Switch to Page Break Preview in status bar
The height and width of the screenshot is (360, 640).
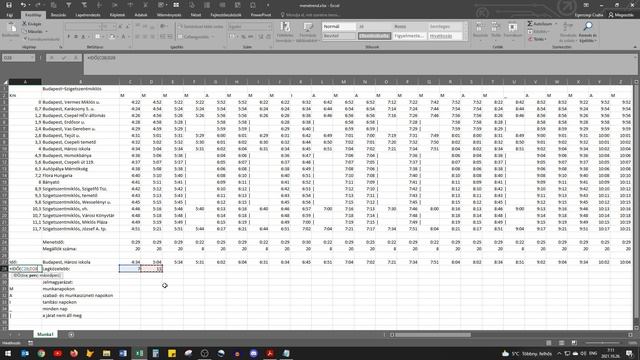tap(574, 343)
